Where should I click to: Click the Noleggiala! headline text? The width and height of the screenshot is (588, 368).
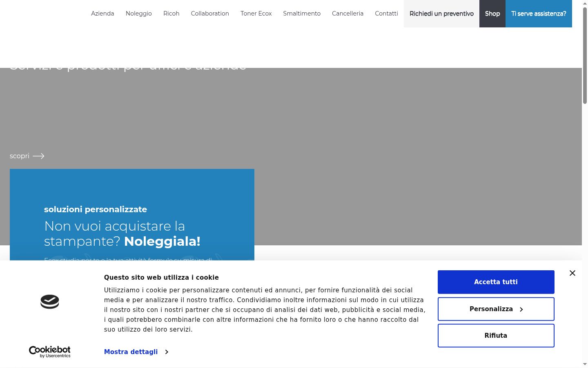[162, 241]
